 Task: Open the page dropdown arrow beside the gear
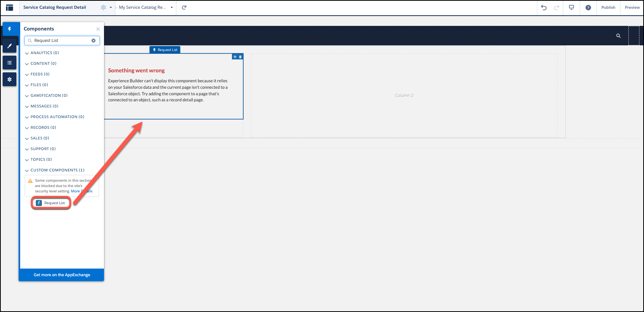[111, 8]
